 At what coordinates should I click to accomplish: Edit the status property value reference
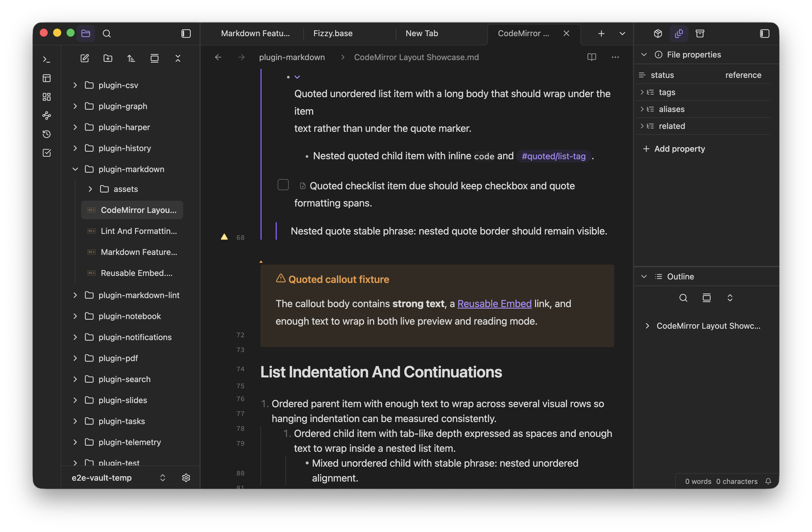click(743, 75)
